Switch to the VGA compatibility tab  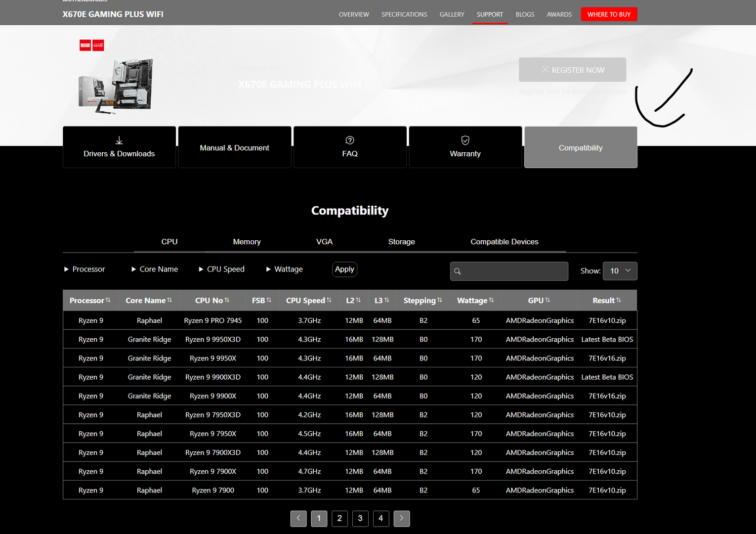324,242
